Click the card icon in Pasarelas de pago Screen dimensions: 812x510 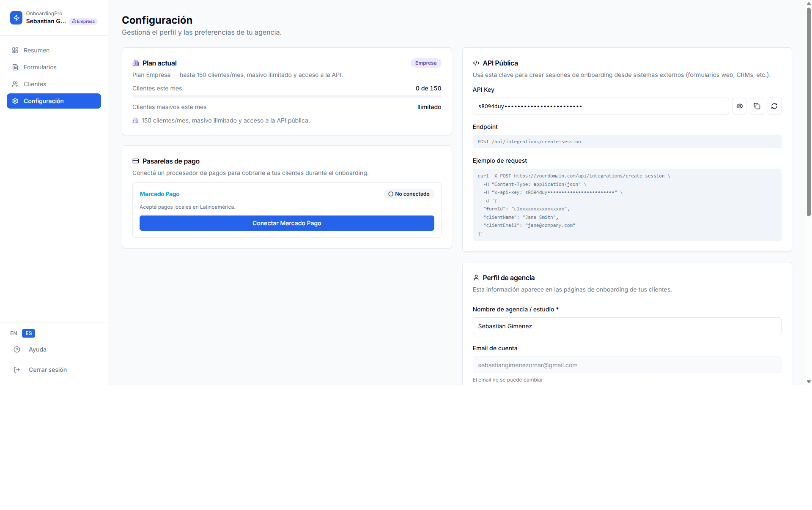[135, 161]
